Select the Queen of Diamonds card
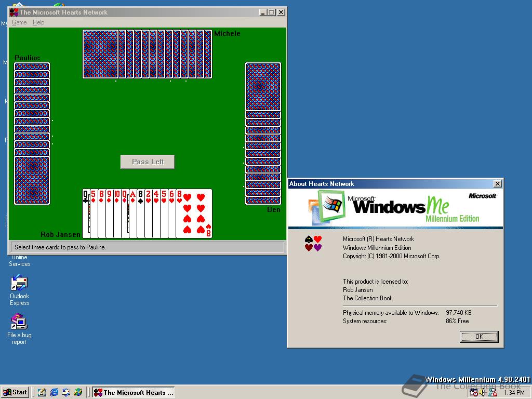Viewport: 532px width, 399px height. pyautogui.click(x=125, y=214)
